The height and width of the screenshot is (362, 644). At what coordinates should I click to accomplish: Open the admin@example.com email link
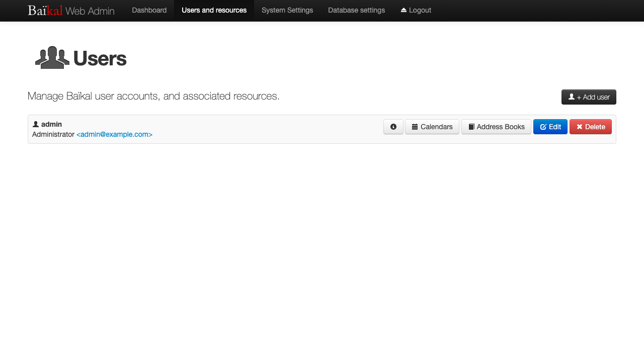pyautogui.click(x=114, y=134)
